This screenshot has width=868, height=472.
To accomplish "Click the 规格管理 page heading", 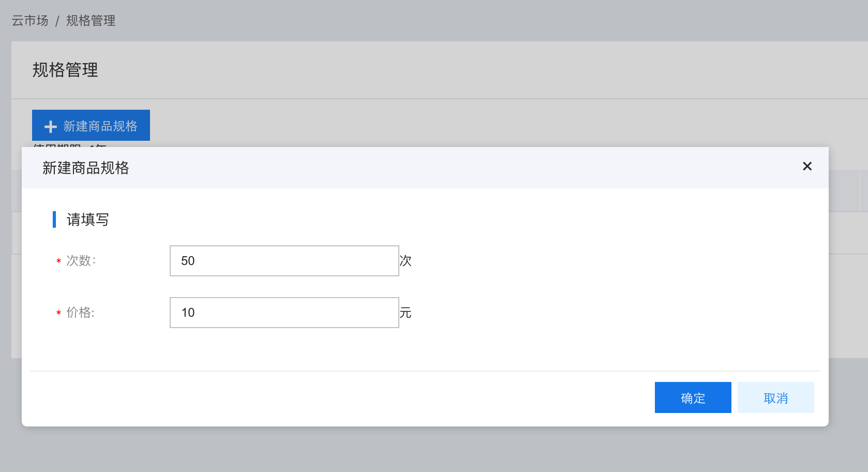I will [x=65, y=70].
